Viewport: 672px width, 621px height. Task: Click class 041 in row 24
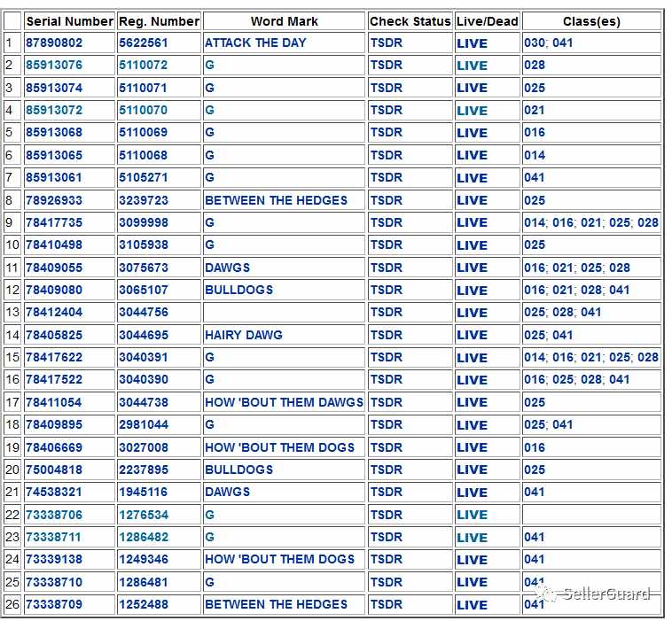tap(534, 559)
